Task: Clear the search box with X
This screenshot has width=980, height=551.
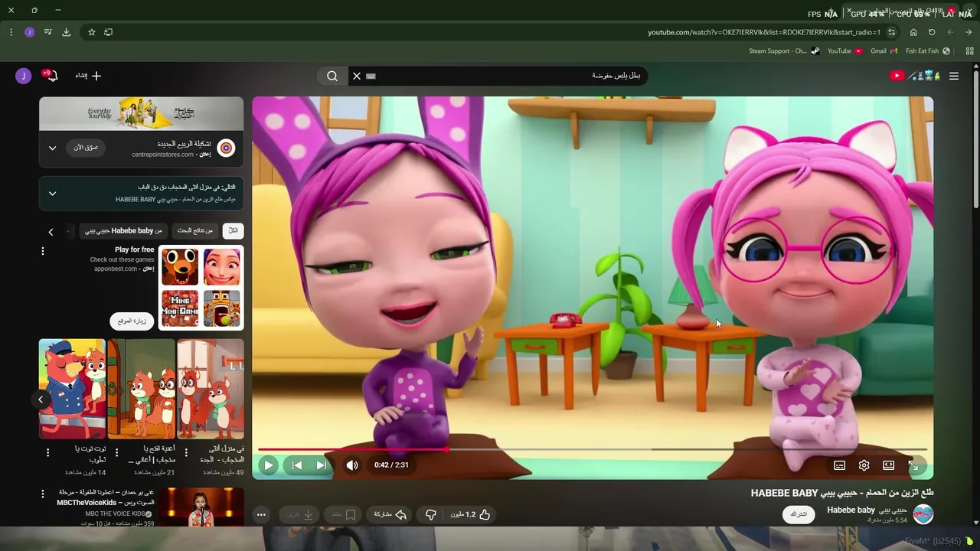Action: [x=356, y=76]
